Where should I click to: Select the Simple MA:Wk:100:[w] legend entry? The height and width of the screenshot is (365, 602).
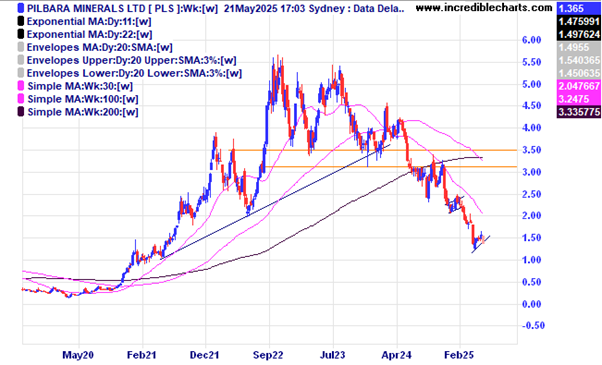click(x=83, y=99)
